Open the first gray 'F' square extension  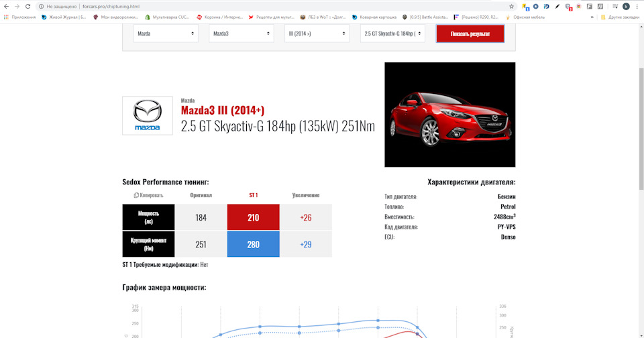590,6
